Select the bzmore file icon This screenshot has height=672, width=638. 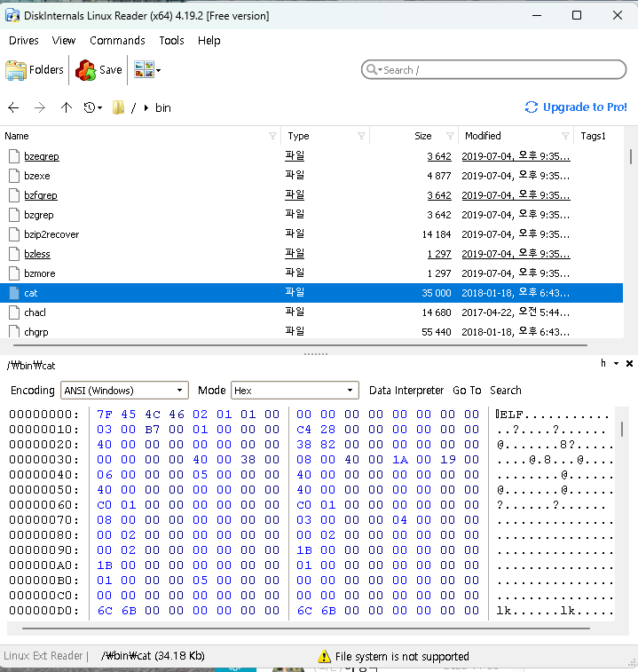pyautogui.click(x=14, y=273)
